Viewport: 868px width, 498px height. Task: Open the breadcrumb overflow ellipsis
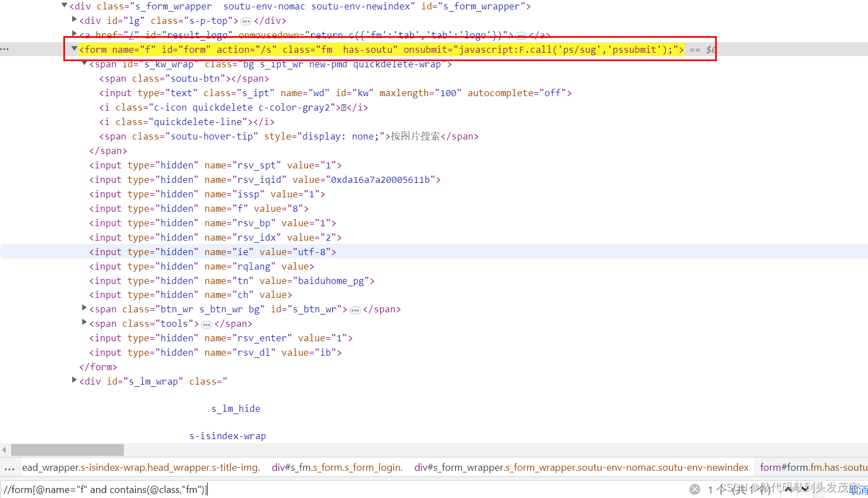click(x=9, y=468)
